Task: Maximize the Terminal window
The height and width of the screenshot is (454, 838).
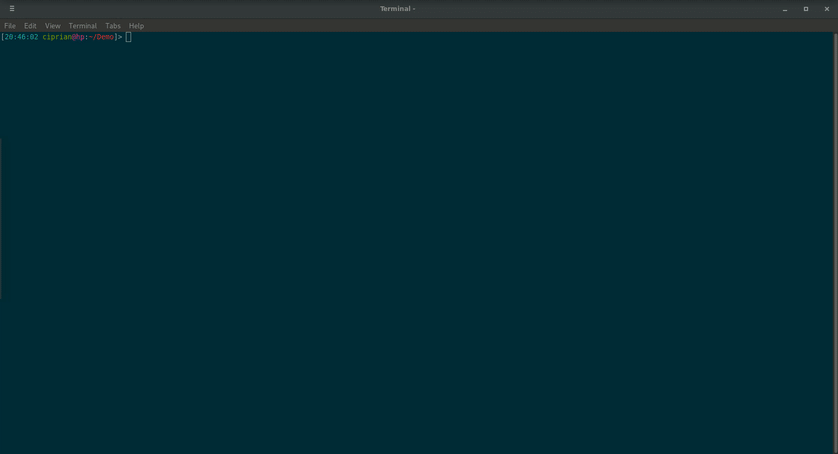Action: click(806, 9)
